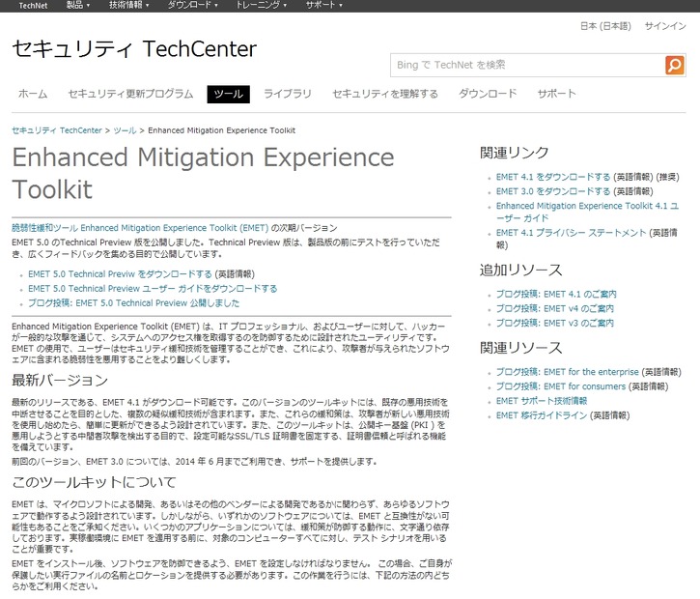Open EMET サポート技術情報 link
Image resolution: width=700 pixels, height=599 pixels.
pyautogui.click(x=542, y=401)
